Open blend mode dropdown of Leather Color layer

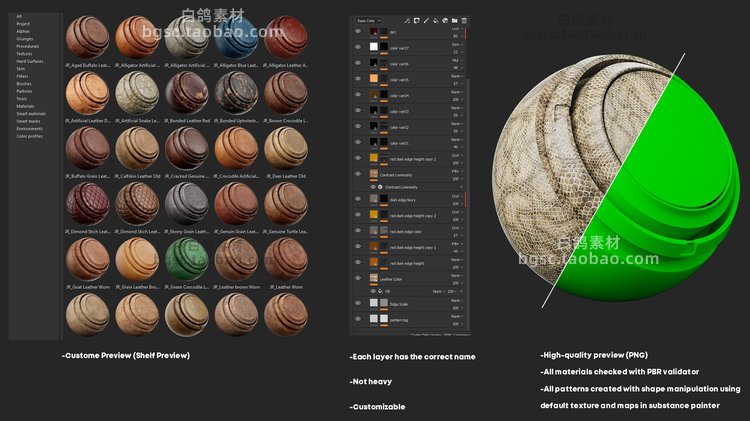tap(457, 276)
